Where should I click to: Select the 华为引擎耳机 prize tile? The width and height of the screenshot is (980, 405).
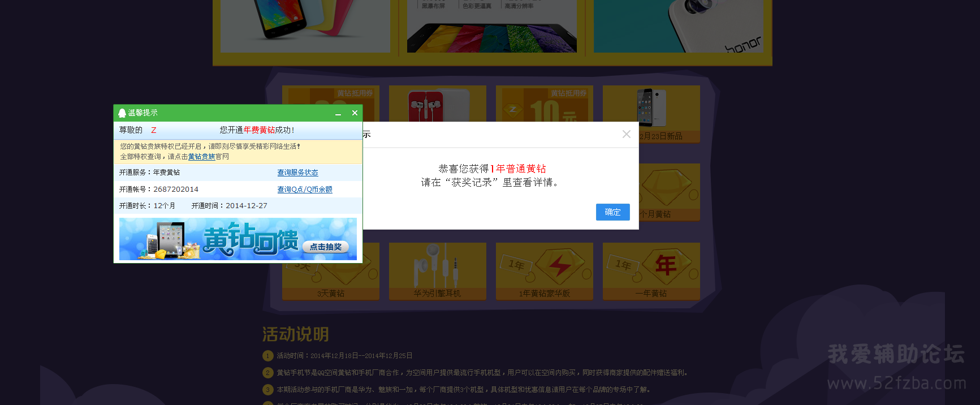[x=437, y=272]
